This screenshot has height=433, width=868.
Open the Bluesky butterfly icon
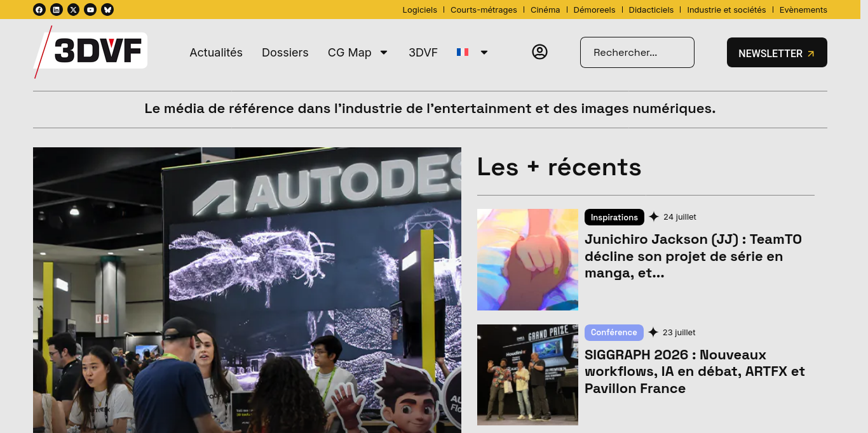point(108,10)
